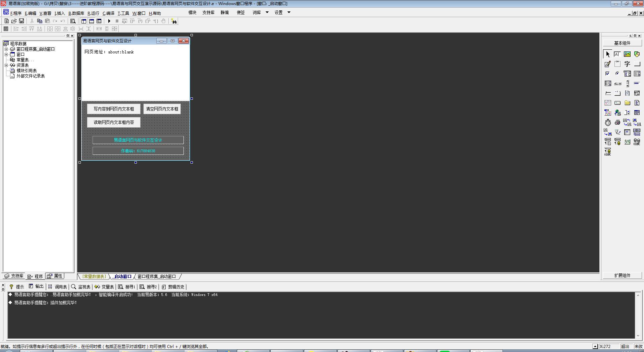644x352 pixels.
Task: Select the horizontal scrollbar component icon
Action: point(617,83)
